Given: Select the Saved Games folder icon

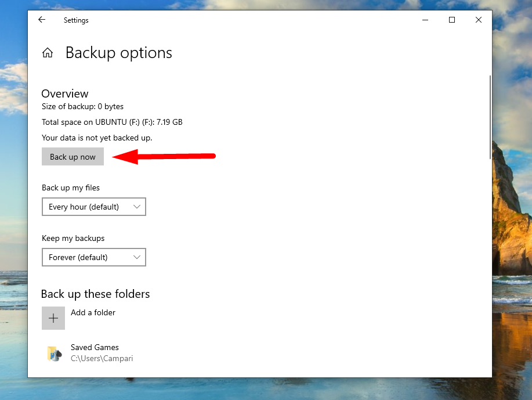Looking at the screenshot, I should pos(54,353).
